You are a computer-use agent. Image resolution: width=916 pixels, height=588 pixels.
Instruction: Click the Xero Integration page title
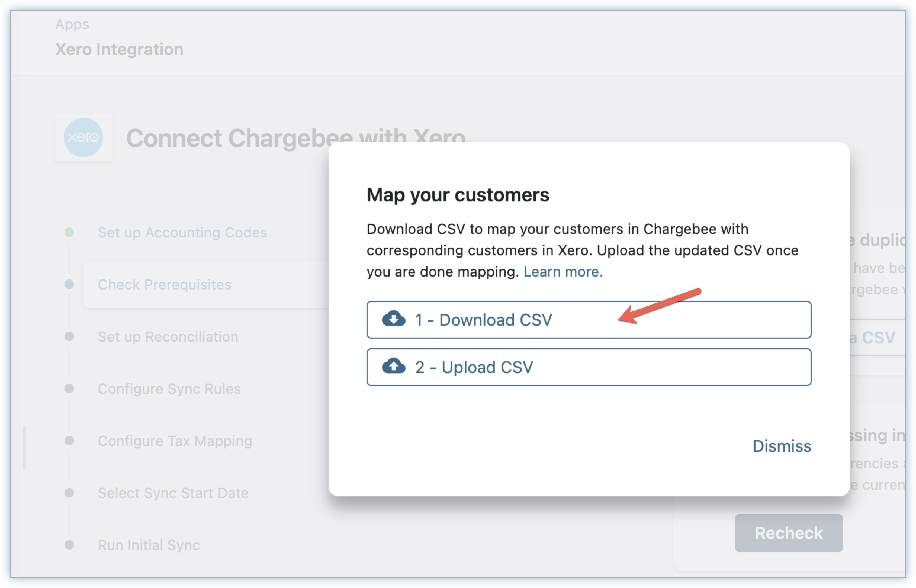(x=119, y=50)
